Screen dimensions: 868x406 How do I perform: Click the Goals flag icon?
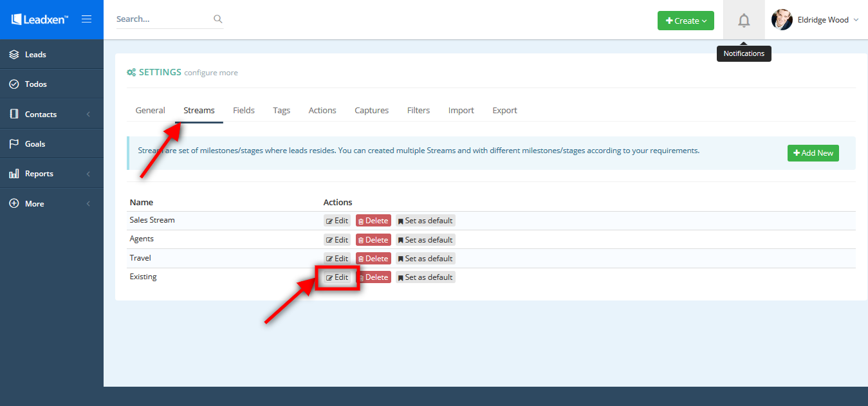pos(14,144)
